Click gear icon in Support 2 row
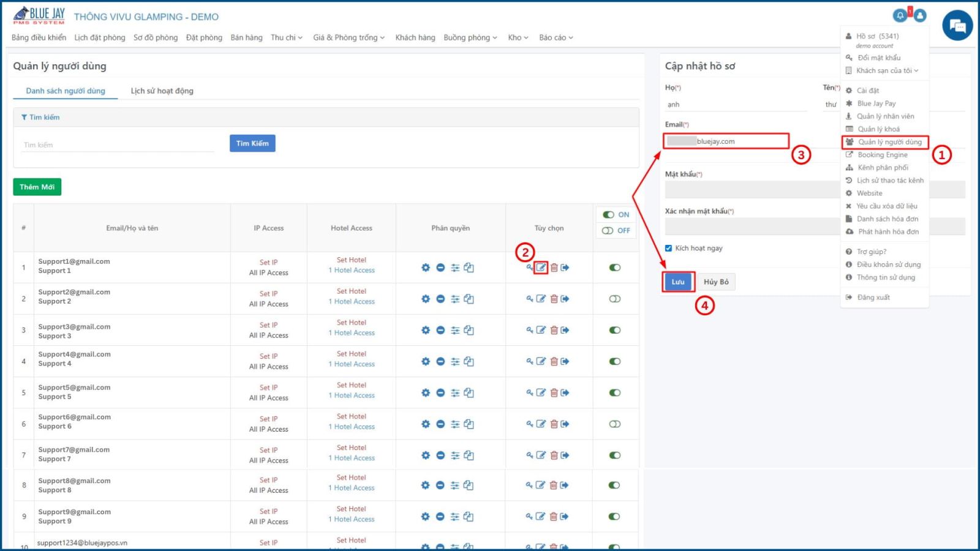Image resolution: width=980 pixels, height=551 pixels. [426, 299]
